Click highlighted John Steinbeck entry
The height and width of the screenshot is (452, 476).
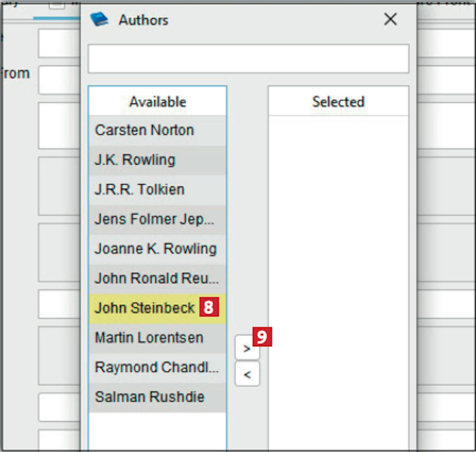coord(145,308)
